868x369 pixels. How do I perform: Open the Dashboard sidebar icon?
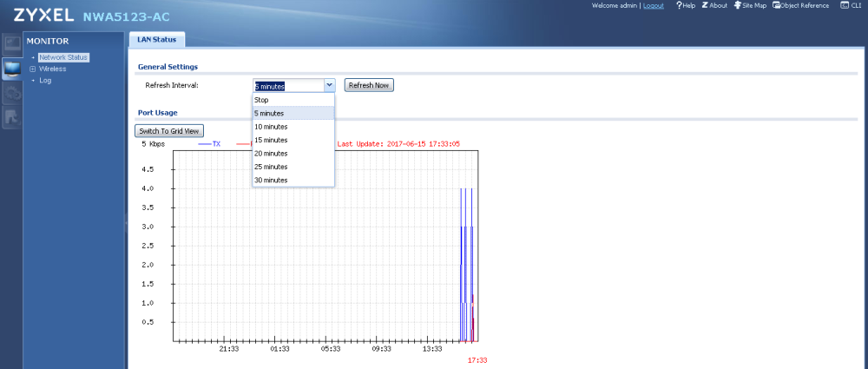click(x=11, y=43)
